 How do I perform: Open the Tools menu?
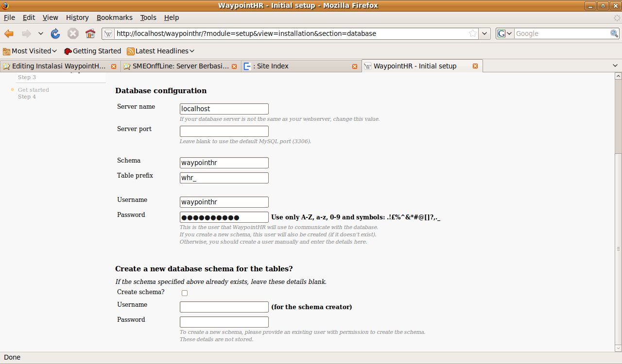pos(148,17)
